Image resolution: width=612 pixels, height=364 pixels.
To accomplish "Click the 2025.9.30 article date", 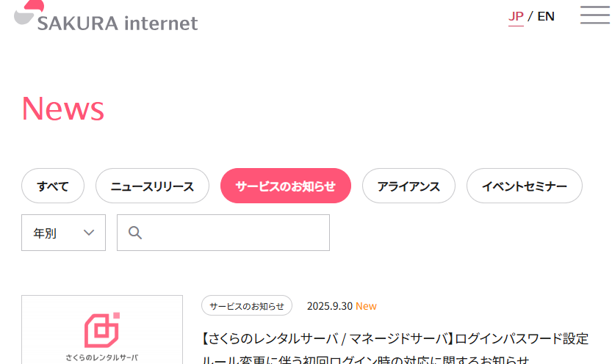I will point(329,306).
